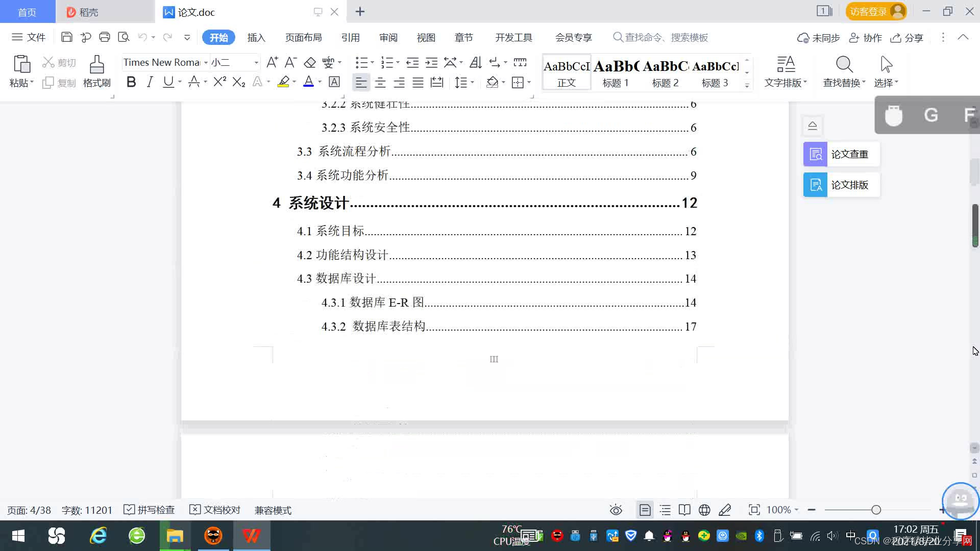This screenshot has width=980, height=551.
Task: Open the Paste clipboard icon
Action: tap(21, 64)
